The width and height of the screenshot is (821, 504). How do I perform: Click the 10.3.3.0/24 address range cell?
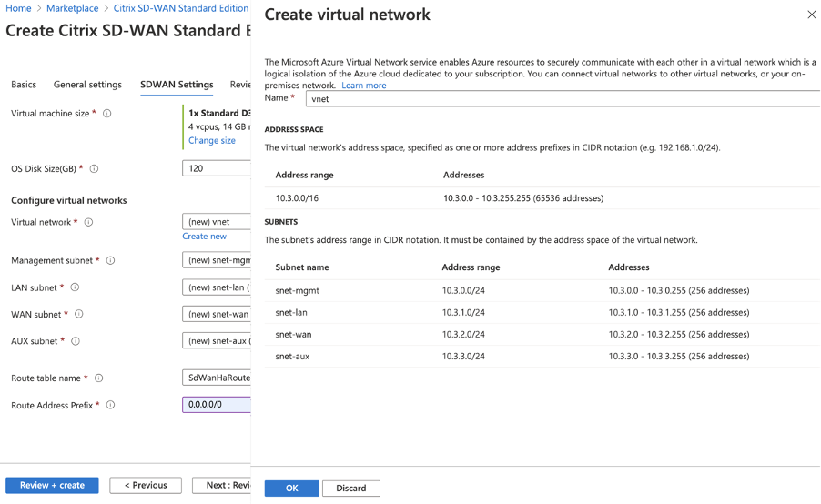click(x=463, y=357)
